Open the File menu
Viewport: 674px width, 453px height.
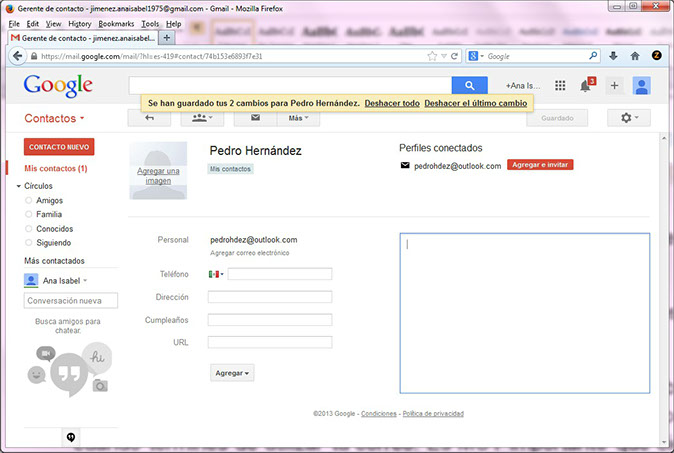(14, 24)
